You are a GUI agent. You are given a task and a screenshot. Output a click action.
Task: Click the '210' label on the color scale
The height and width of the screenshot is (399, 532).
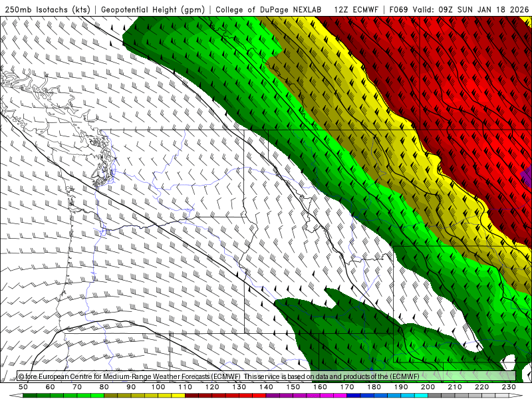[455, 387]
